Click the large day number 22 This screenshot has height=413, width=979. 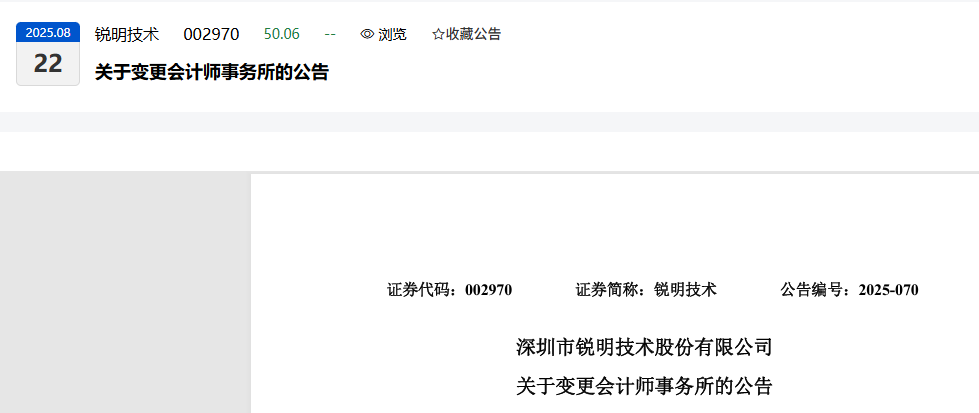coord(48,63)
